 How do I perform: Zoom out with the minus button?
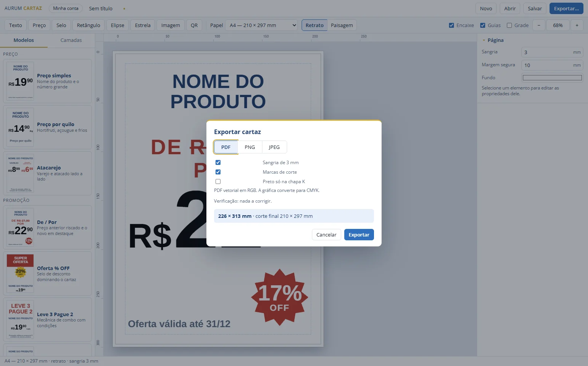tap(539, 25)
